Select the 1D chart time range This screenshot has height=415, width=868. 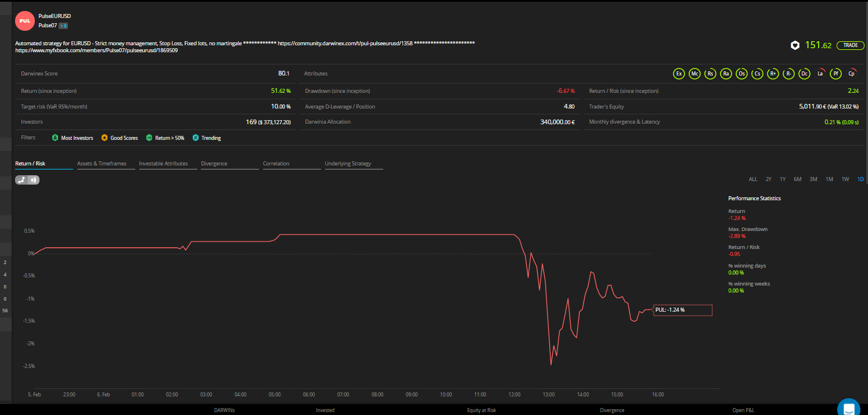[x=860, y=179]
